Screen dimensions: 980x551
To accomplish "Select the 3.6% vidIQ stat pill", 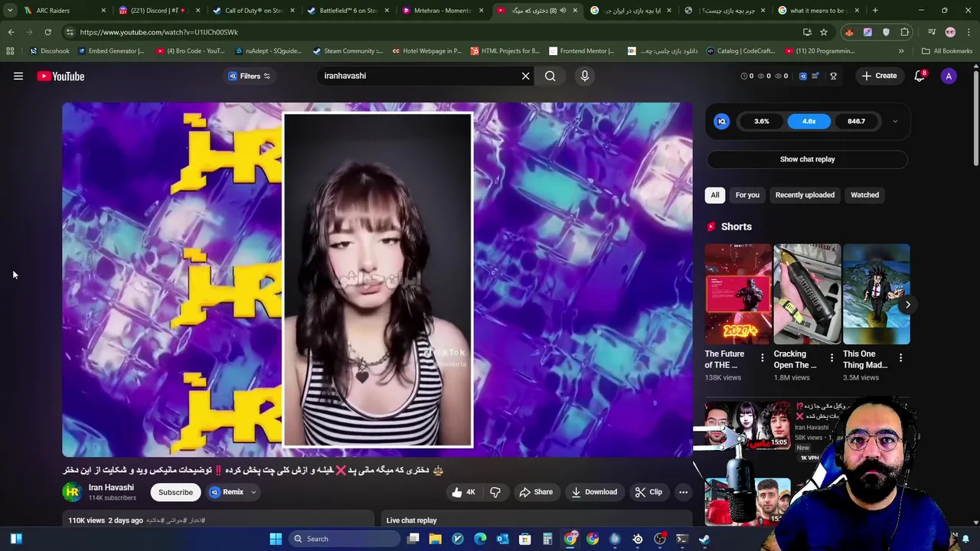I will (761, 121).
